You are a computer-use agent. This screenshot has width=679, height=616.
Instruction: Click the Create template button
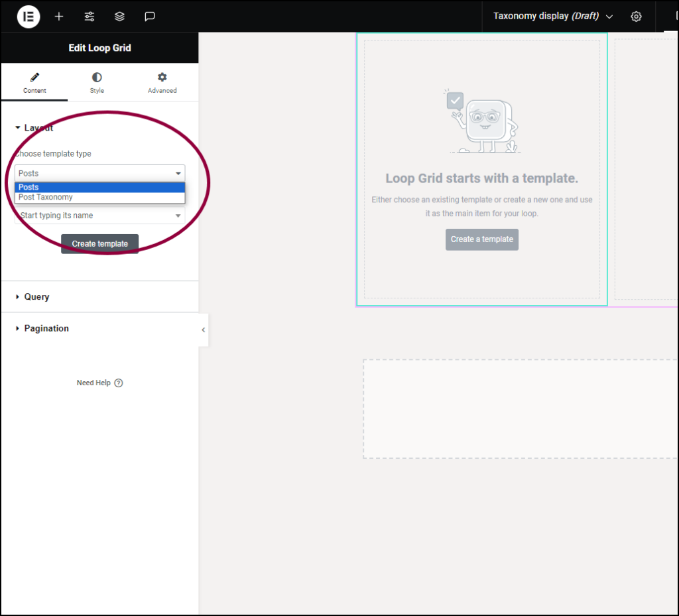(99, 243)
